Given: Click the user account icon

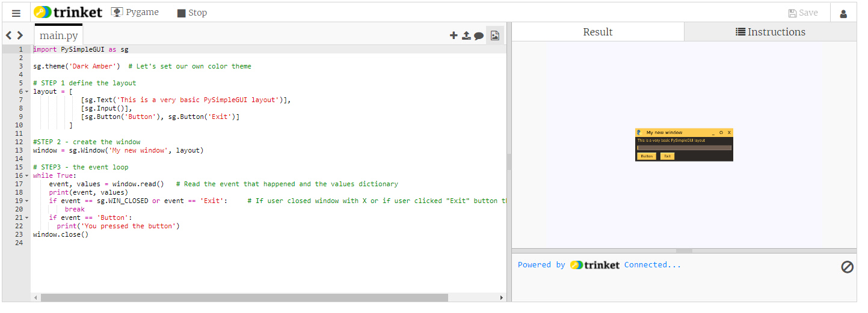Looking at the screenshot, I should tap(843, 13).
